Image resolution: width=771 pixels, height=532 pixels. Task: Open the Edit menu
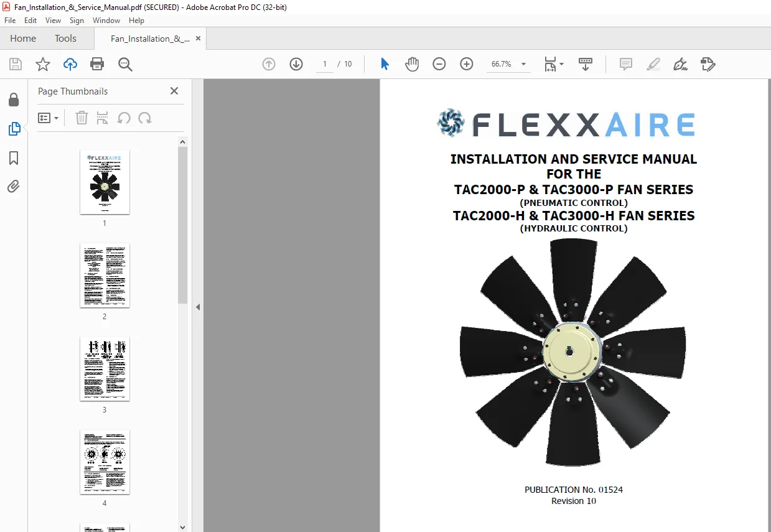pyautogui.click(x=30, y=21)
